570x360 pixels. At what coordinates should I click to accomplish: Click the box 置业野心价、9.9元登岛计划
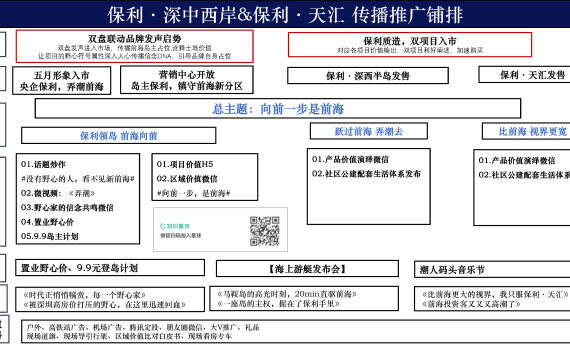click(x=110, y=268)
